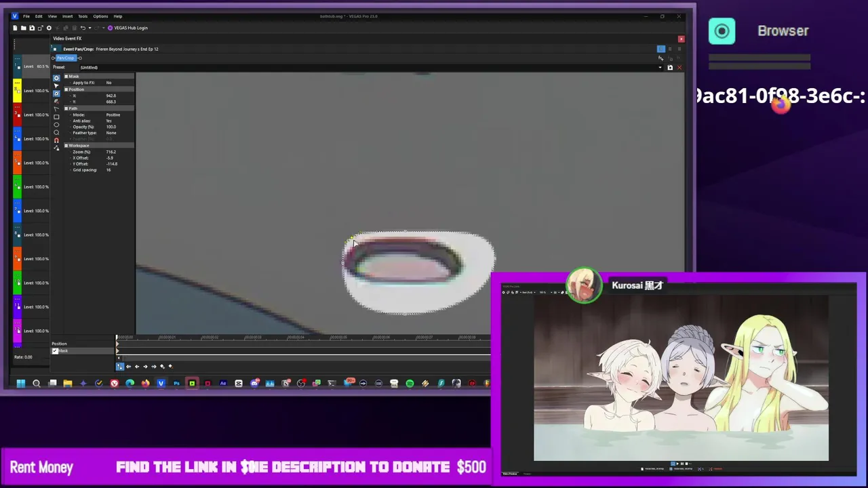This screenshot has width=868, height=488.
Task: Collapse the Position property group
Action: pyautogui.click(x=66, y=89)
